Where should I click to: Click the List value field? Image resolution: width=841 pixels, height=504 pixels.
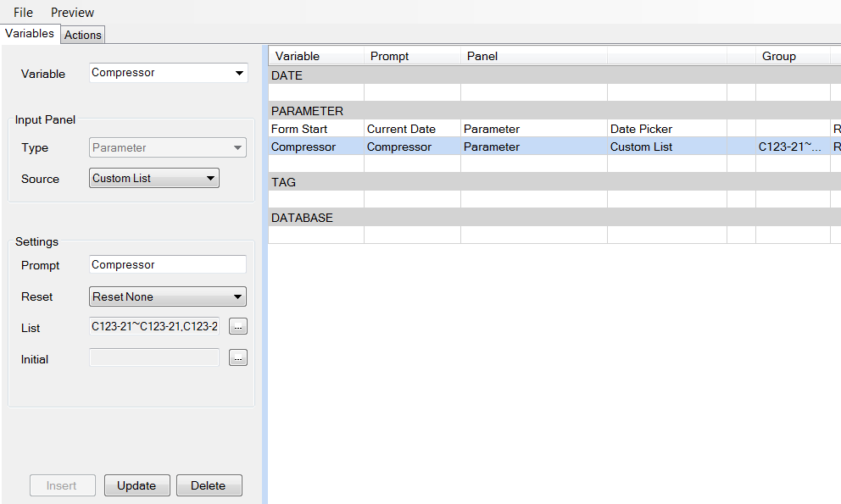click(x=154, y=326)
